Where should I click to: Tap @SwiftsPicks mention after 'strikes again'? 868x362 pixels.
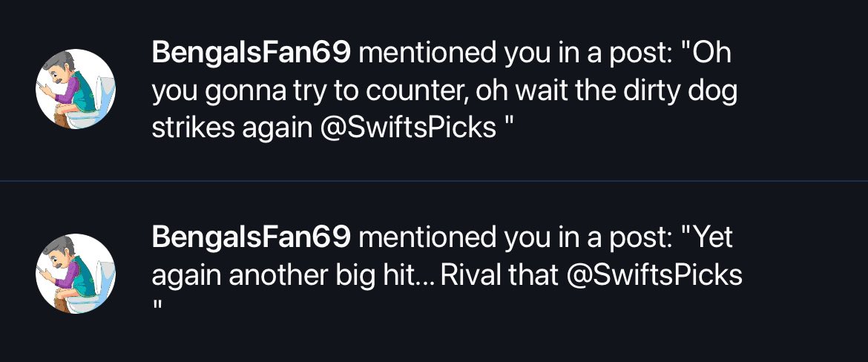(408, 128)
